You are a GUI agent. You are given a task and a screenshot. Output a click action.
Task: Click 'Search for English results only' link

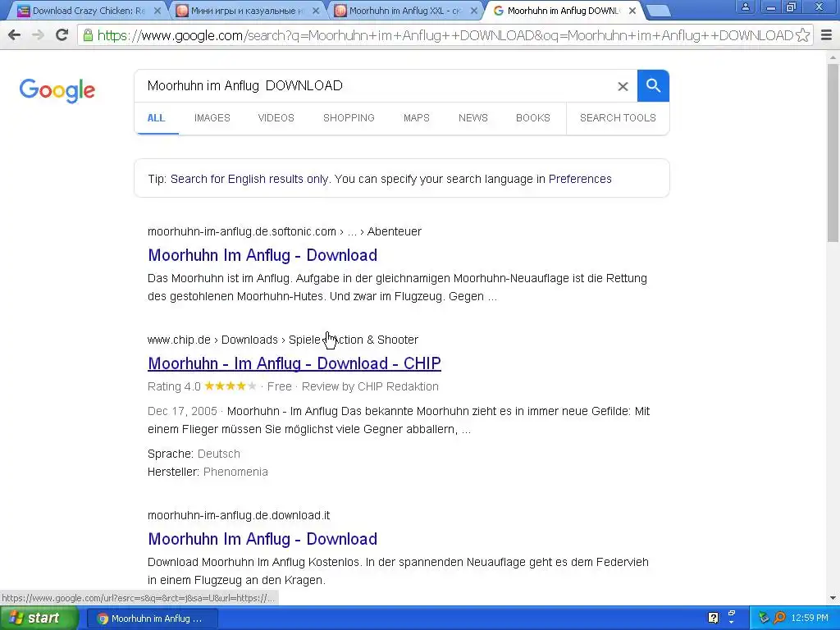[249, 179]
